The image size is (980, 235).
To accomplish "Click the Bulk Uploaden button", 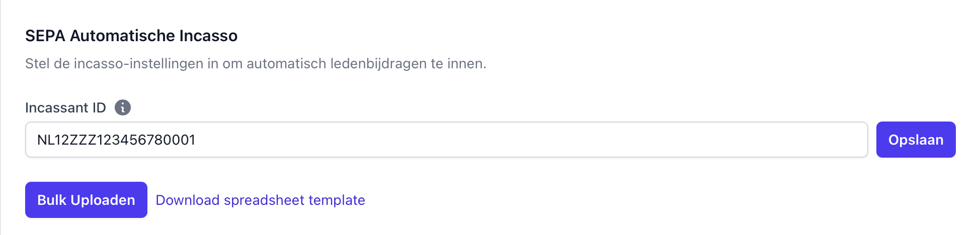I will point(86,200).
